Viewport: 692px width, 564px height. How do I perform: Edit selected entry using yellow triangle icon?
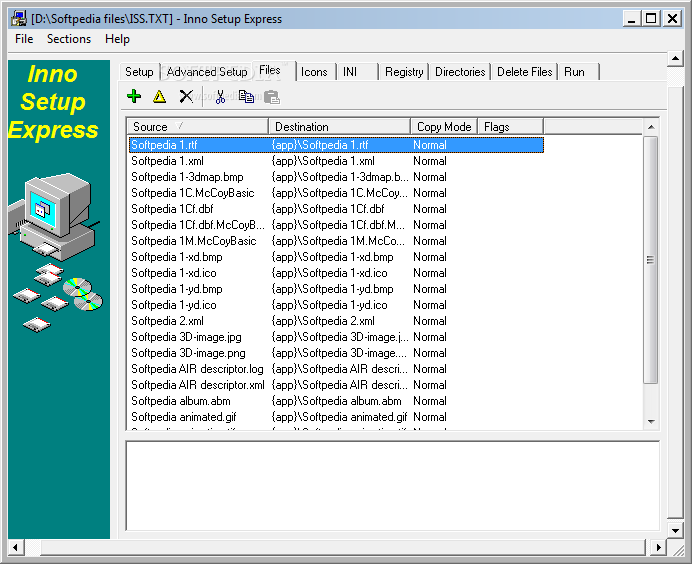tap(159, 96)
